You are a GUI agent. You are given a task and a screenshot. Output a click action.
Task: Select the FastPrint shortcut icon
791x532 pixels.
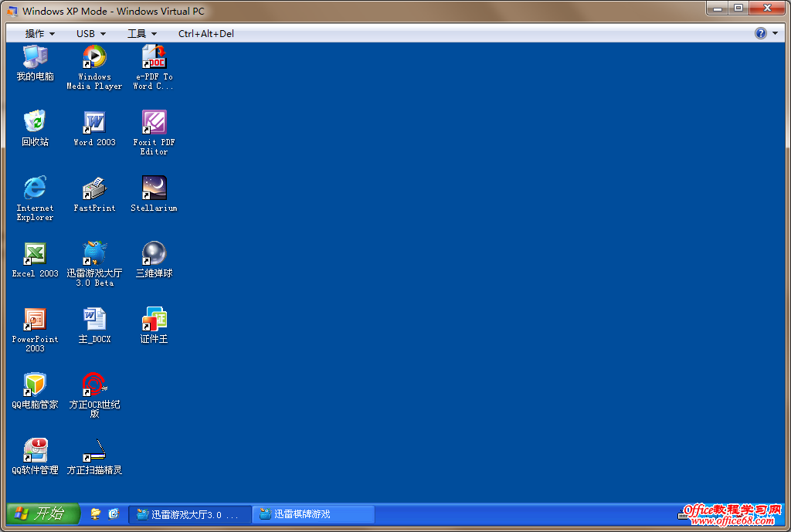tap(94, 194)
